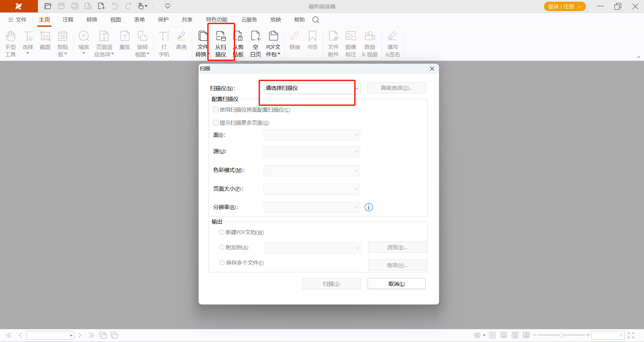Screen dimensions: 644x342
Task: Use the Snapshot tool (截图)
Action: click(x=45, y=41)
